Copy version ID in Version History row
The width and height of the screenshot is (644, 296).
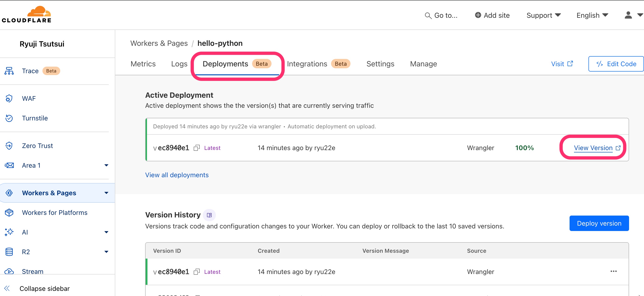coord(197,272)
